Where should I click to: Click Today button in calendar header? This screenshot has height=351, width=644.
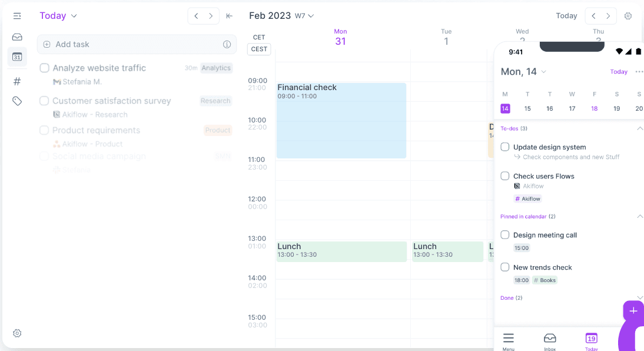point(566,16)
